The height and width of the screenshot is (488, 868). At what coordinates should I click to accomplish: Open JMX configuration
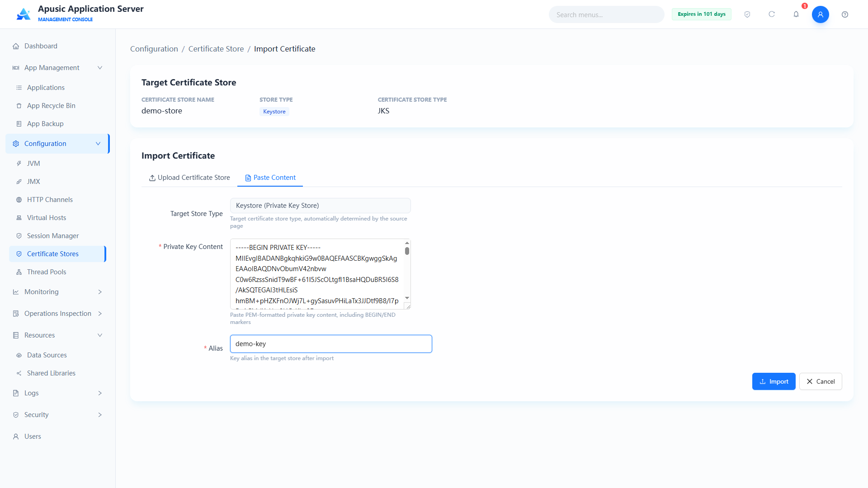click(57, 182)
